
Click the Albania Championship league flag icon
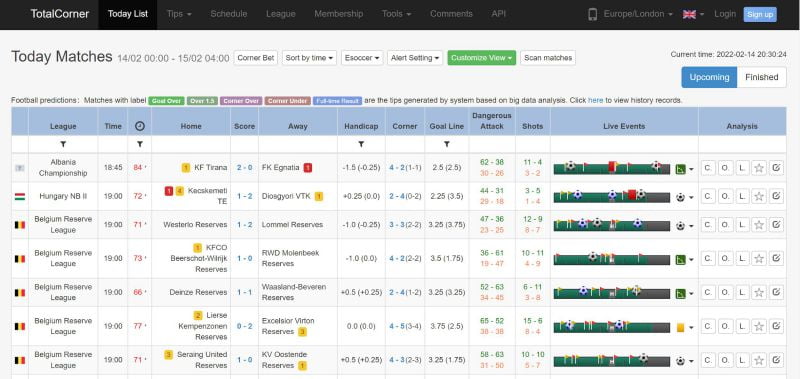point(20,168)
